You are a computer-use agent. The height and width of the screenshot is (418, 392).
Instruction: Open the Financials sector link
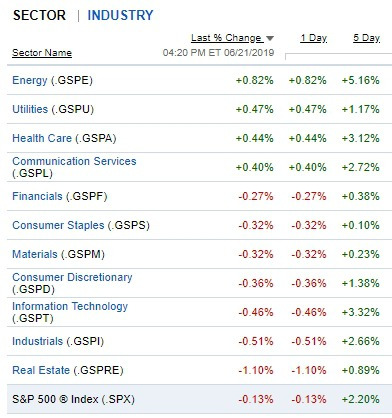coord(37,196)
